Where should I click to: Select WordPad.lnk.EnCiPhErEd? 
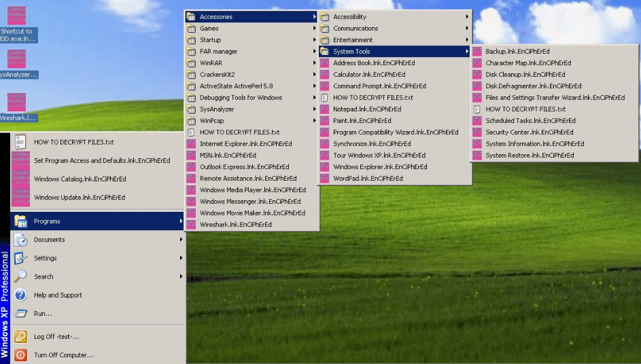pyautogui.click(x=394, y=179)
